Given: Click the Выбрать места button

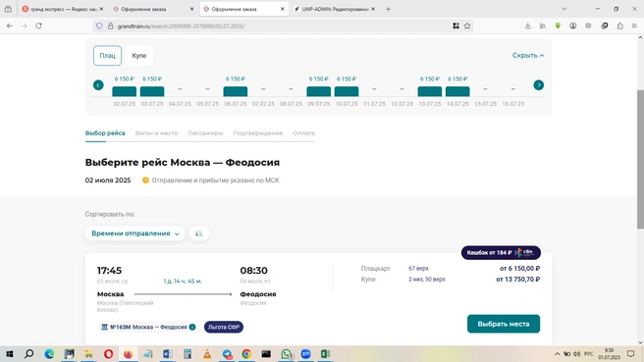Looking at the screenshot, I should pyautogui.click(x=504, y=324).
